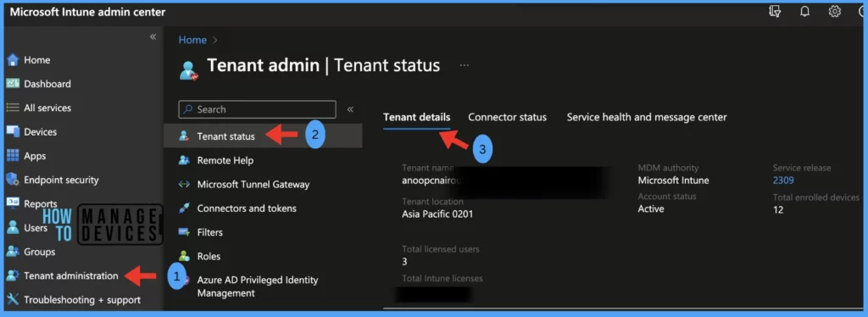This screenshot has width=868, height=317.
Task: Go to Home via breadcrumb link
Action: pyautogui.click(x=192, y=40)
